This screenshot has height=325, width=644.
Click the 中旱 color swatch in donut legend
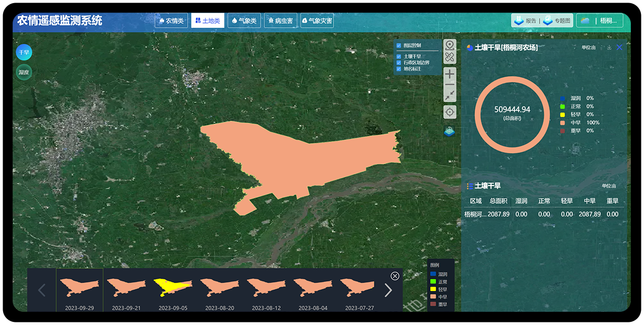click(563, 123)
